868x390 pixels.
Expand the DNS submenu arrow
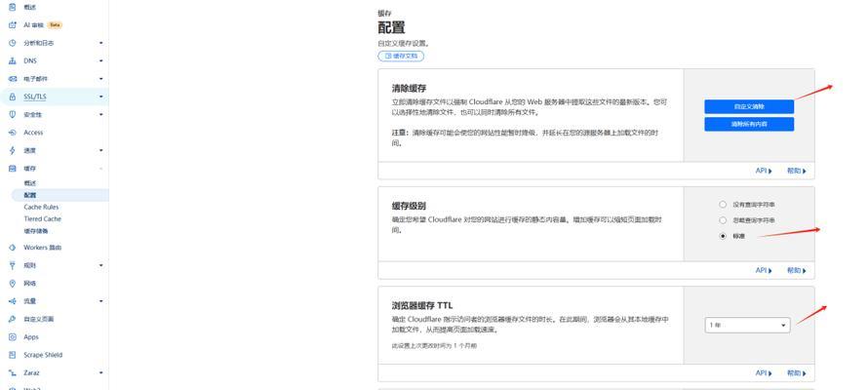pyautogui.click(x=100, y=60)
